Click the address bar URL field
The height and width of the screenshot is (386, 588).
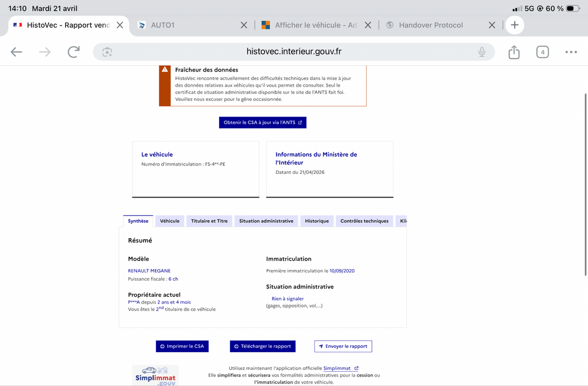tap(294, 52)
